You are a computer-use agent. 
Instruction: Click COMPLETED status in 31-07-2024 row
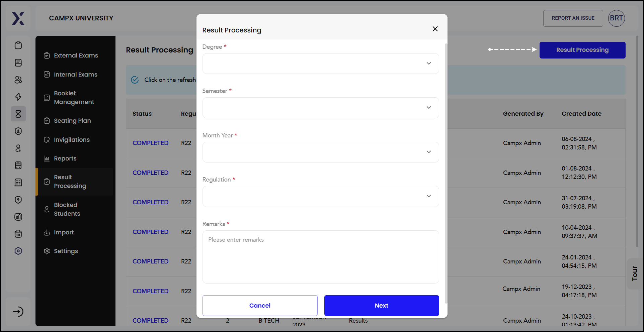(150, 202)
